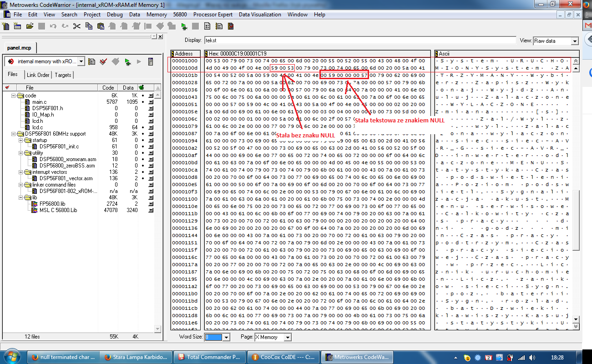Toggle debug dot for lcd.c

point(142,127)
